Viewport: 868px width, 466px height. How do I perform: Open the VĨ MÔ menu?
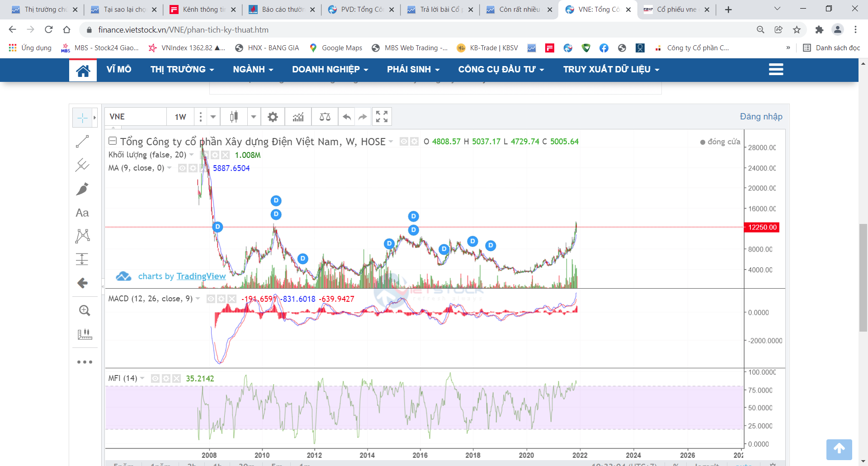point(119,69)
